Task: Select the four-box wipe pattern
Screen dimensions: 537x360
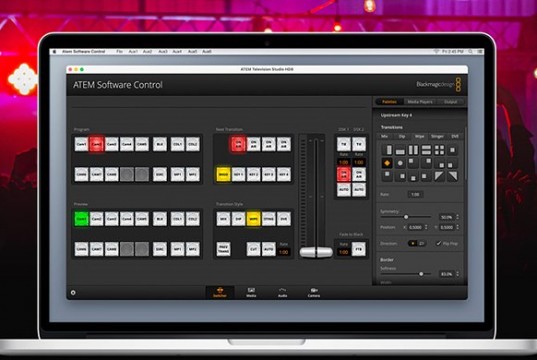Action: pyautogui.click(x=439, y=150)
